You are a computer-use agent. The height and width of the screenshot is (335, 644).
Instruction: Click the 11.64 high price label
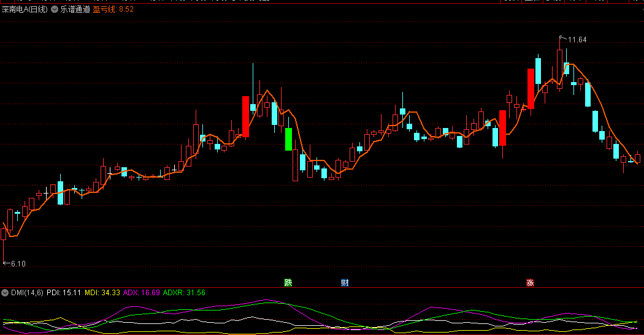577,40
